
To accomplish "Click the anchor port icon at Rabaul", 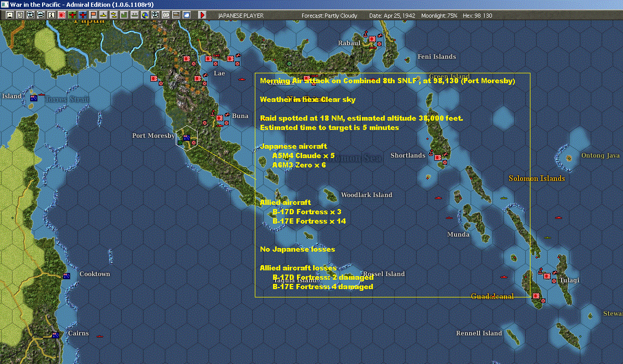I will pyautogui.click(x=366, y=34).
